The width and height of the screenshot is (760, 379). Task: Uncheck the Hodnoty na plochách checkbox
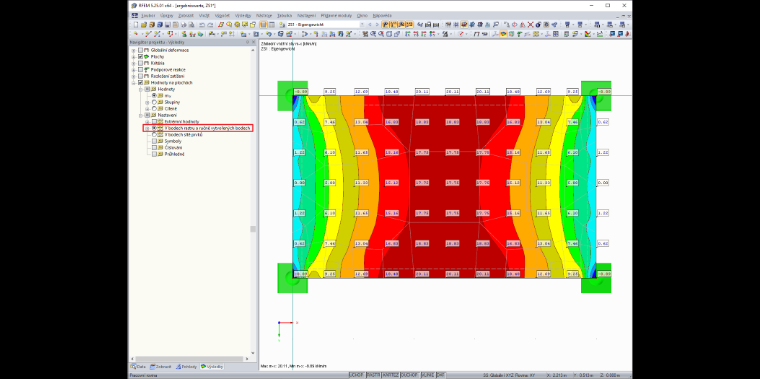[x=141, y=83]
